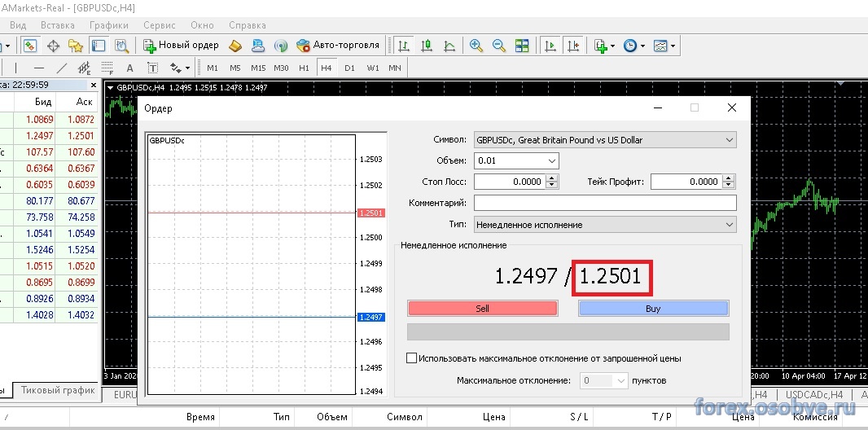Draw a horizontal line tool
This screenshot has width=868, height=430.
tap(38, 68)
